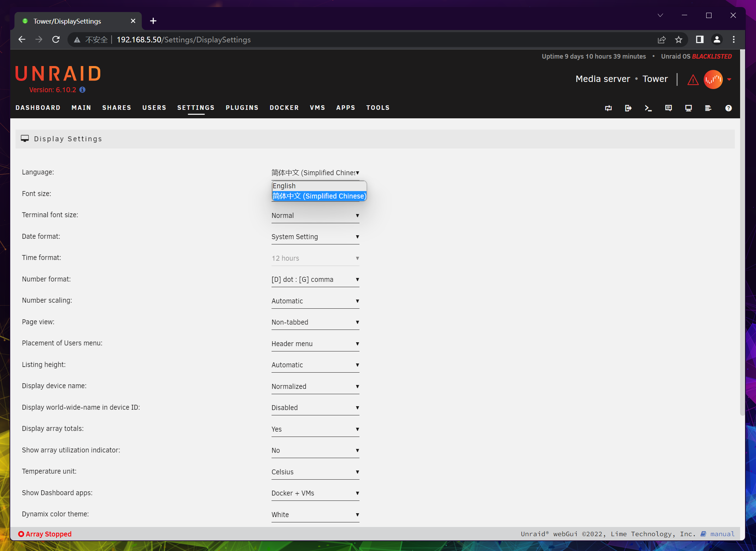Click the orange account avatar icon

[713, 79]
